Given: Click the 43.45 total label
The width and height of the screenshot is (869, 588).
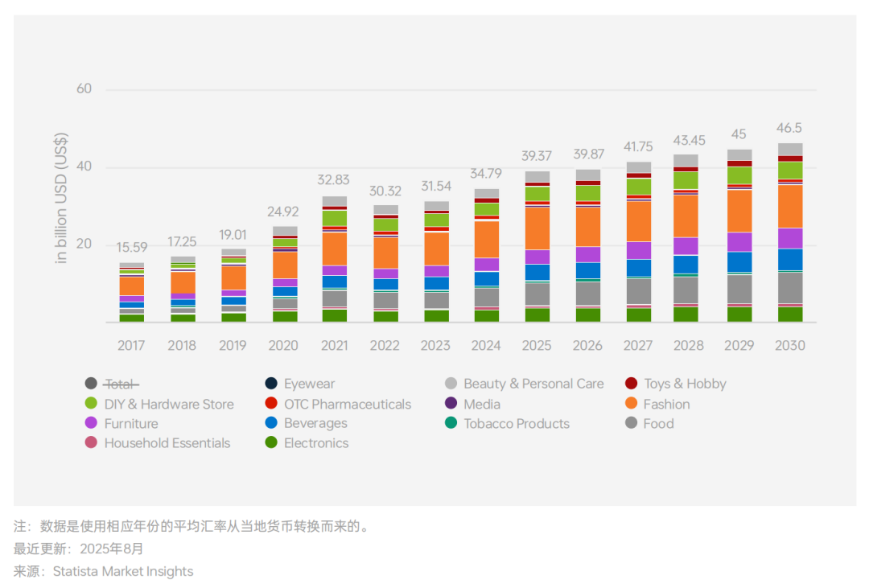Looking at the screenshot, I should pyautogui.click(x=690, y=141).
